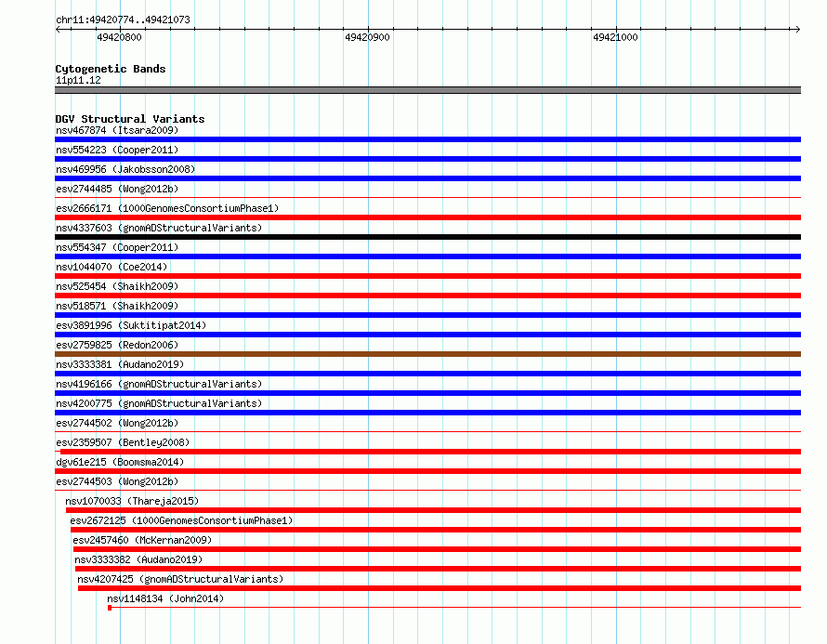Click the blue bar under nsv467874 (Itsara2009)

pyautogui.click(x=427, y=139)
